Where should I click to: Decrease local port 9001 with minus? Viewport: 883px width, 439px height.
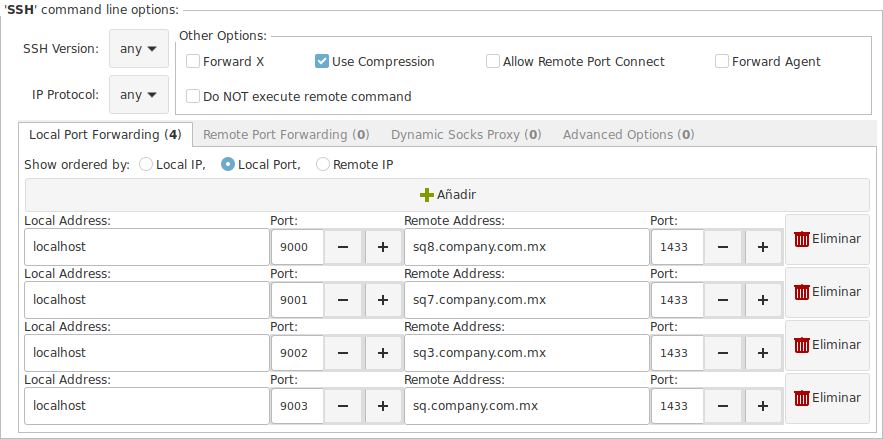click(x=342, y=300)
